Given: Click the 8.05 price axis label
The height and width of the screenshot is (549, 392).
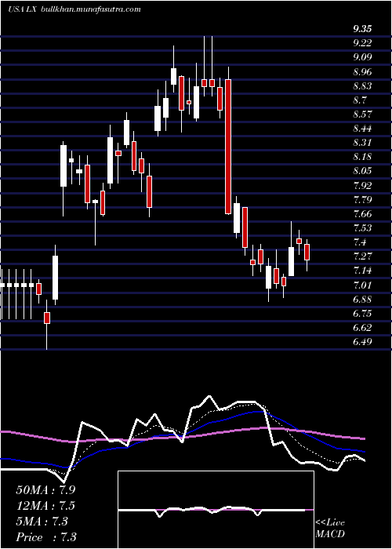Looking at the screenshot, I should click(362, 171).
